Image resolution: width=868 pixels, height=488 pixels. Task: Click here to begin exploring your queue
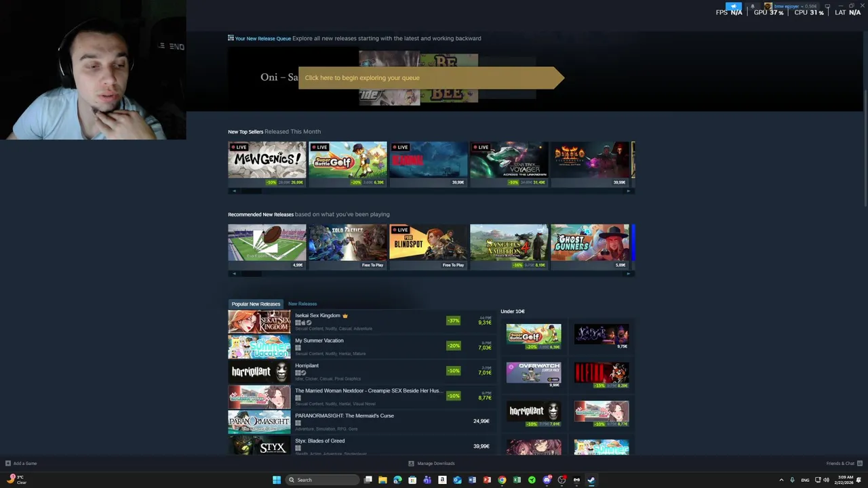(431, 77)
